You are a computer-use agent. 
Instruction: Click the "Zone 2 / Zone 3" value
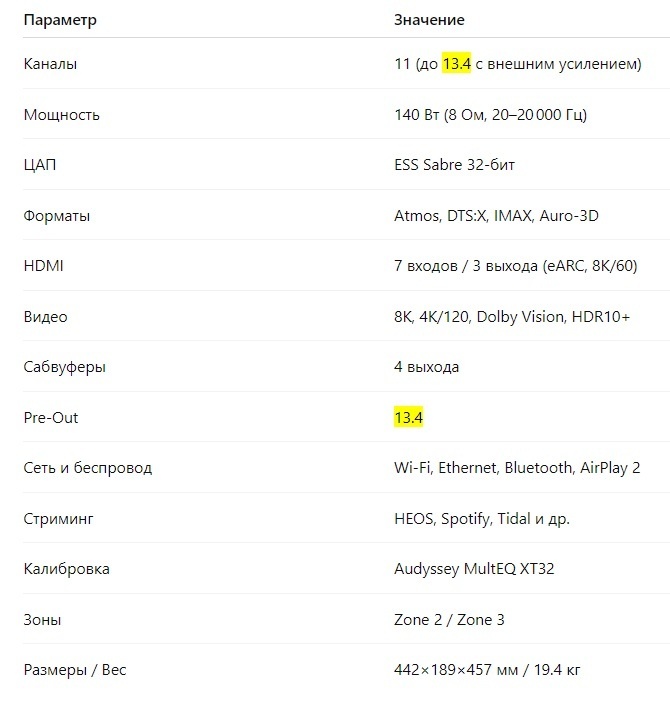click(x=449, y=620)
